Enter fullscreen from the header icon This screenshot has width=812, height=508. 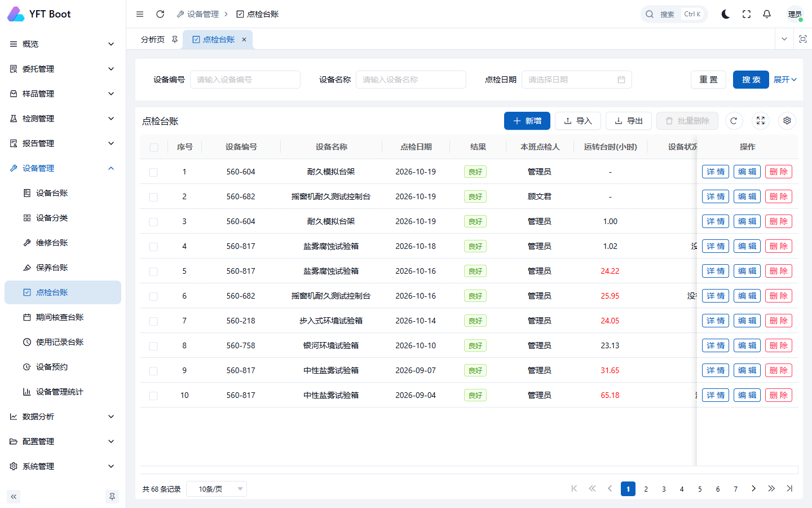[x=747, y=14]
